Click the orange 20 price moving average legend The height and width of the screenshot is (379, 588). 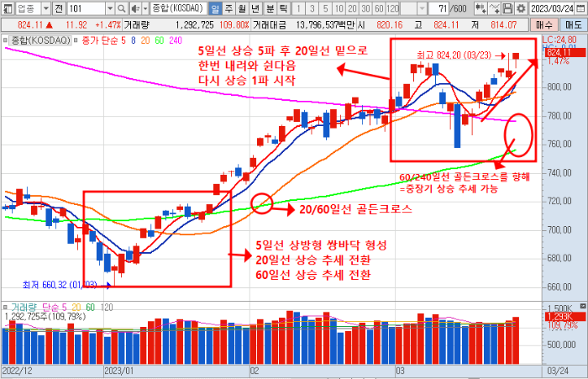click(x=145, y=40)
